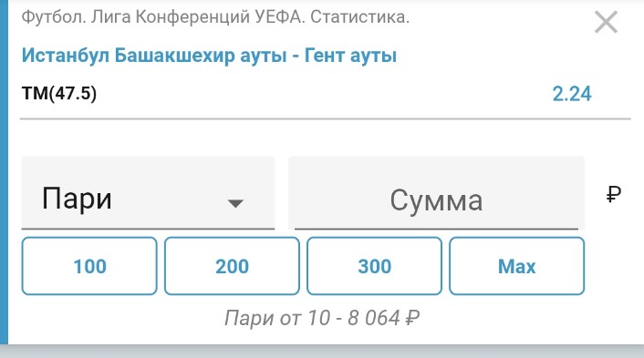Choose the 100 quick stake button

point(89,266)
